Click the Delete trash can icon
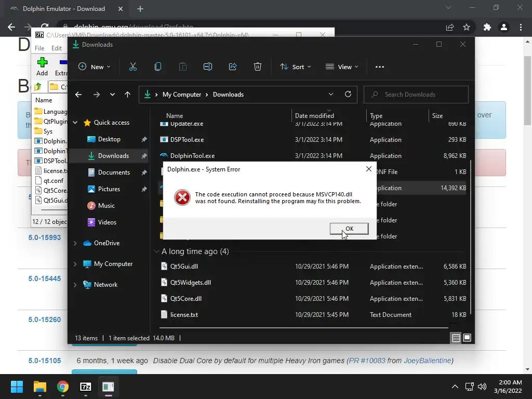 pos(258,67)
